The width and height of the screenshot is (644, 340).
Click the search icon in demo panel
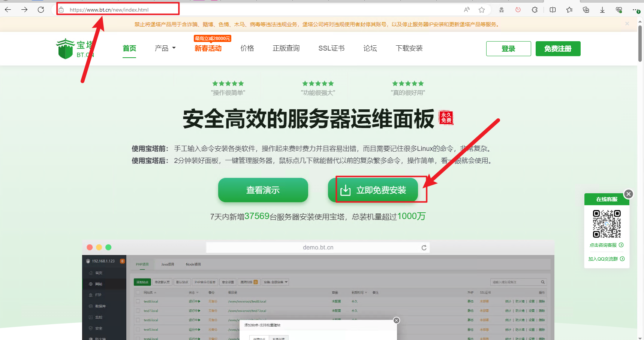pos(542,282)
